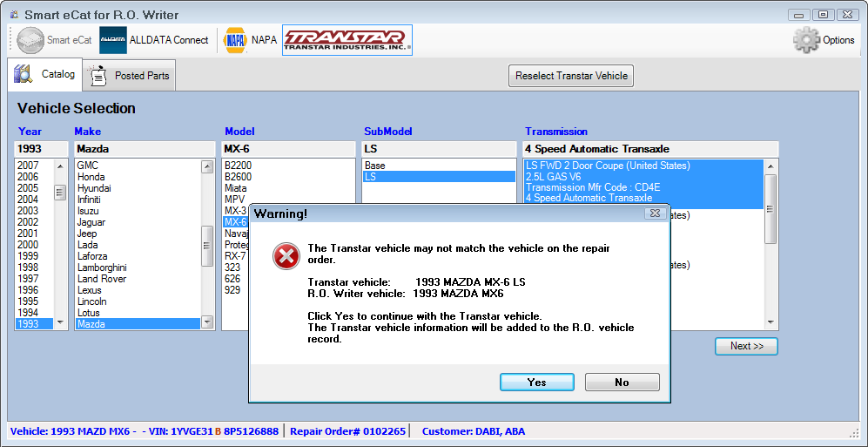Image resolution: width=868 pixels, height=447 pixels.
Task: Click the Year field showing 1993
Action: [41, 149]
